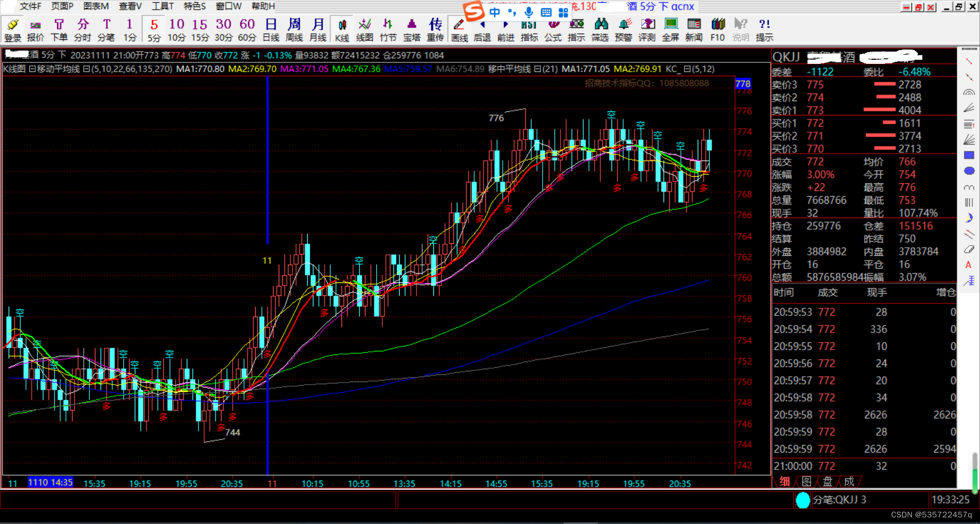The width and height of the screenshot is (980, 524).
Task: Switch to 日线 daily chart
Action: coord(271,30)
